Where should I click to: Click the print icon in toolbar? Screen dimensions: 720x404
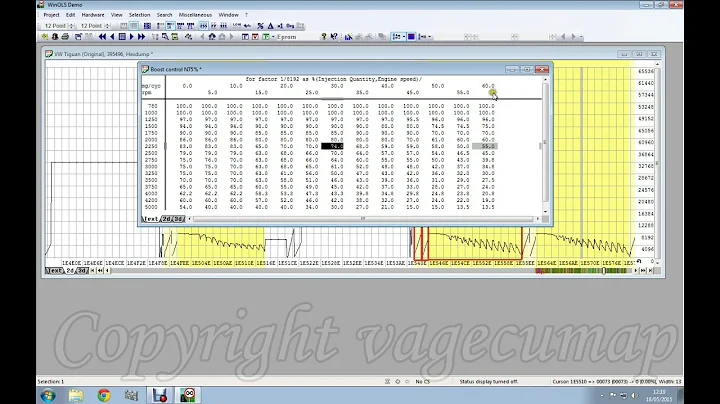[65, 37]
